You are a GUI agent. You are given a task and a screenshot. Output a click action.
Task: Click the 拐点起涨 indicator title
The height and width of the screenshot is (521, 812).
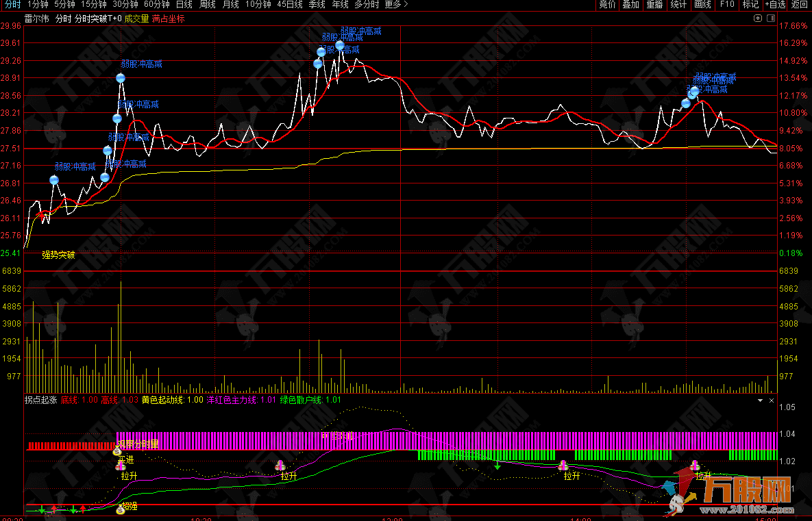click(x=41, y=400)
